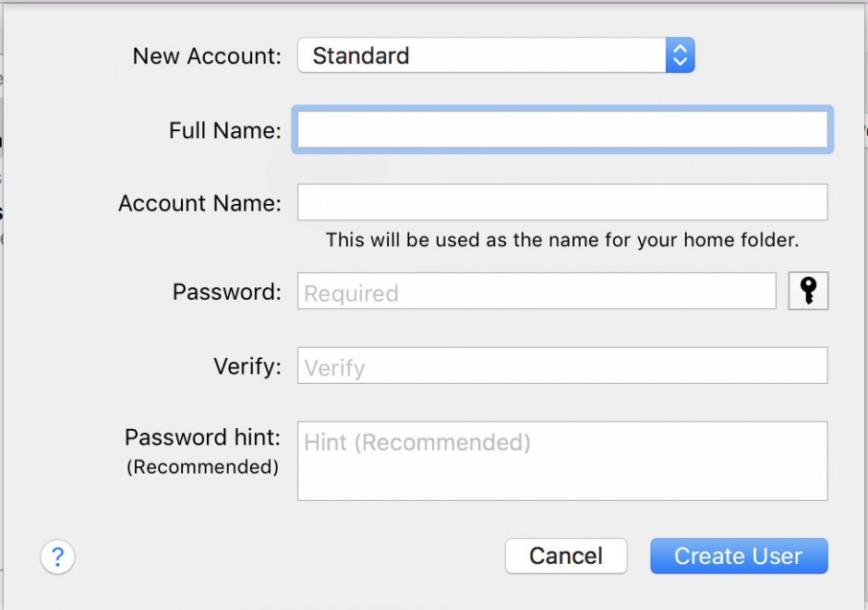Click the help icon in bottom left corner

click(57, 556)
